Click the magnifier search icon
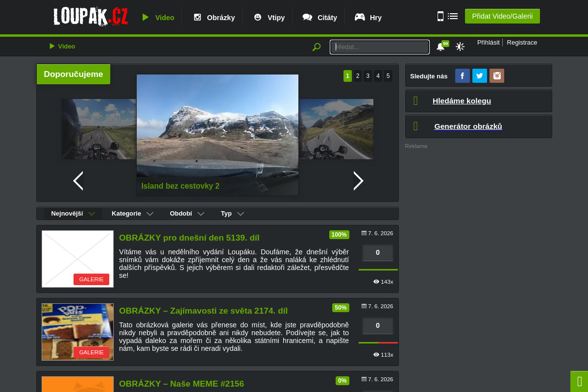Screen dimensions: 588x392 point(317,47)
